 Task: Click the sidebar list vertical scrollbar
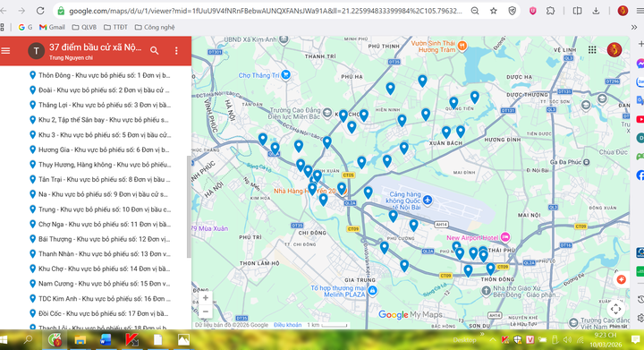189,207
